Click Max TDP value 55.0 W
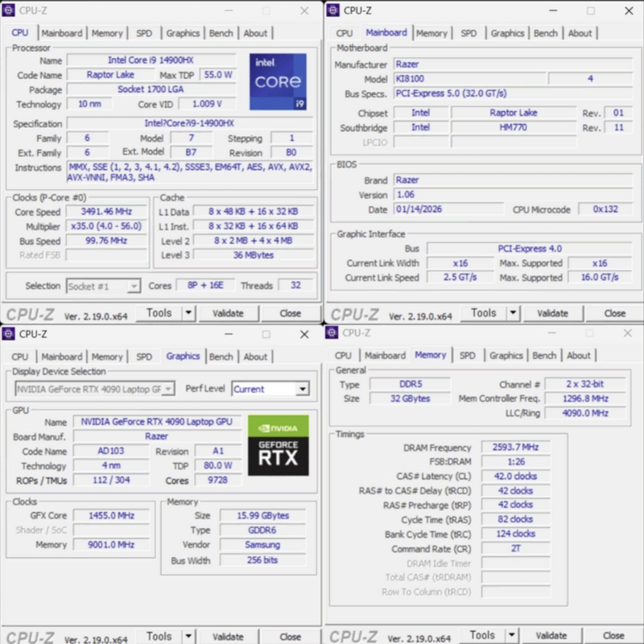Screen dimensions: 644x644 (x=218, y=75)
